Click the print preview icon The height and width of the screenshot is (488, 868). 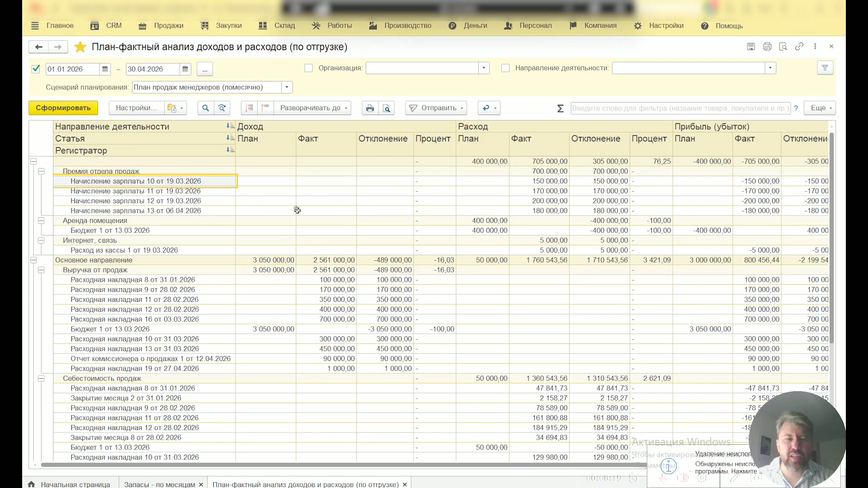coord(387,108)
